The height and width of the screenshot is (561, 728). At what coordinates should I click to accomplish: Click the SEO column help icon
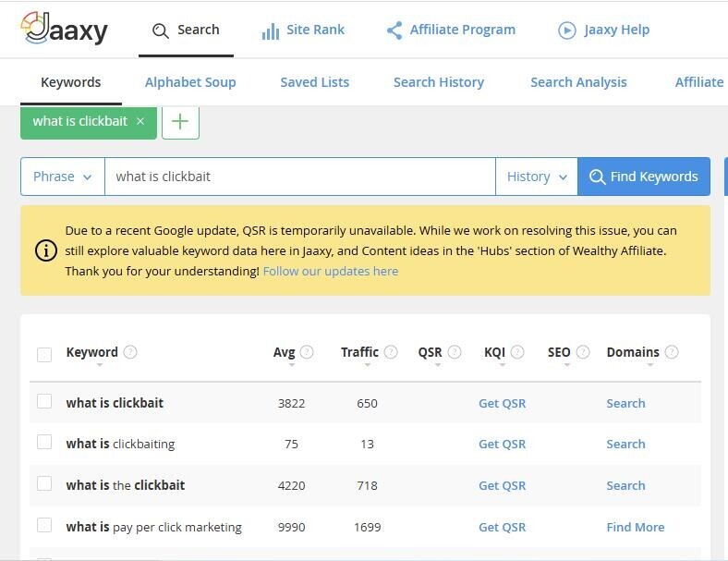583,352
